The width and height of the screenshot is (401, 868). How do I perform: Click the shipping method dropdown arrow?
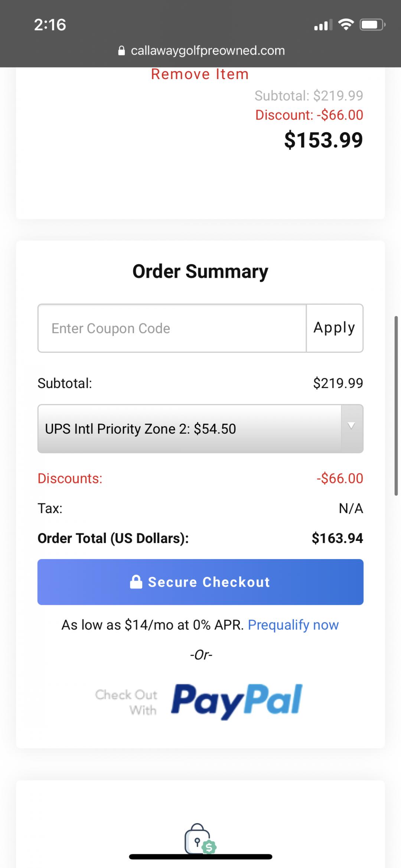351,426
